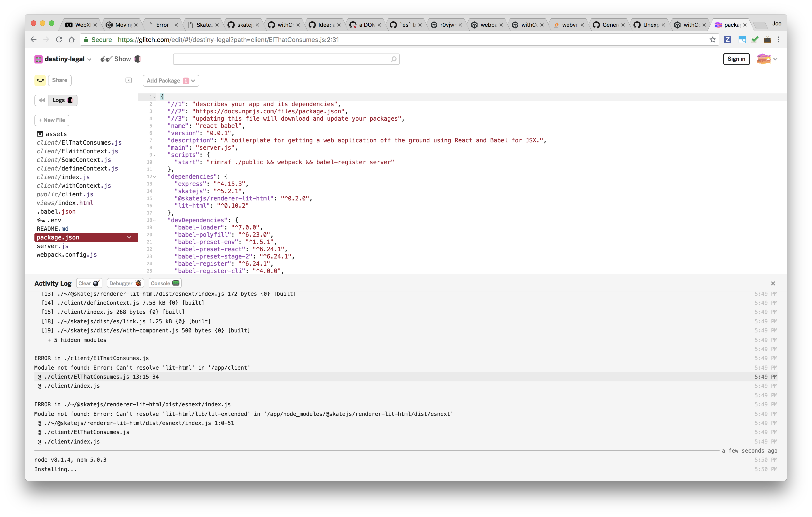
Task: Click into the project search field
Action: pos(286,59)
